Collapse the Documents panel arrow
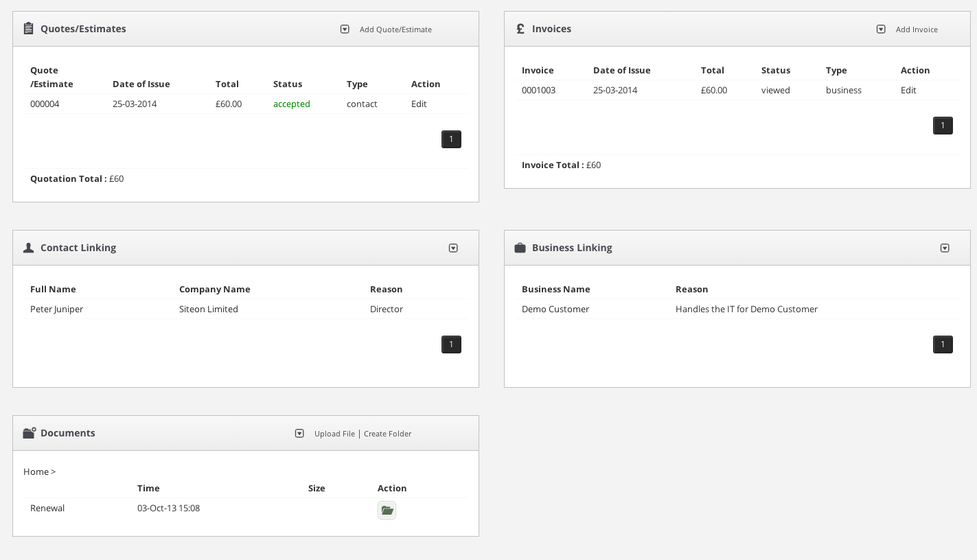The width and height of the screenshot is (977, 560). pos(299,434)
